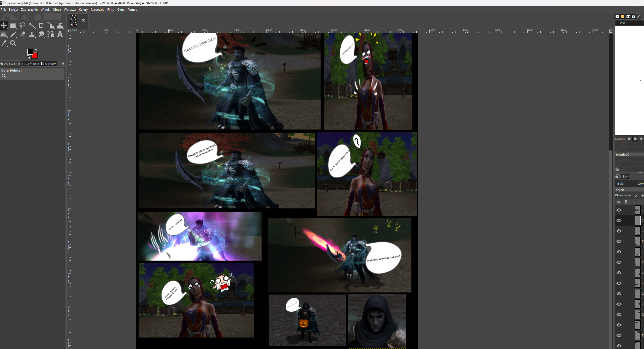644x349 pixels.
Task: Choose the square brush shape option
Action: pyautogui.click(x=635, y=139)
